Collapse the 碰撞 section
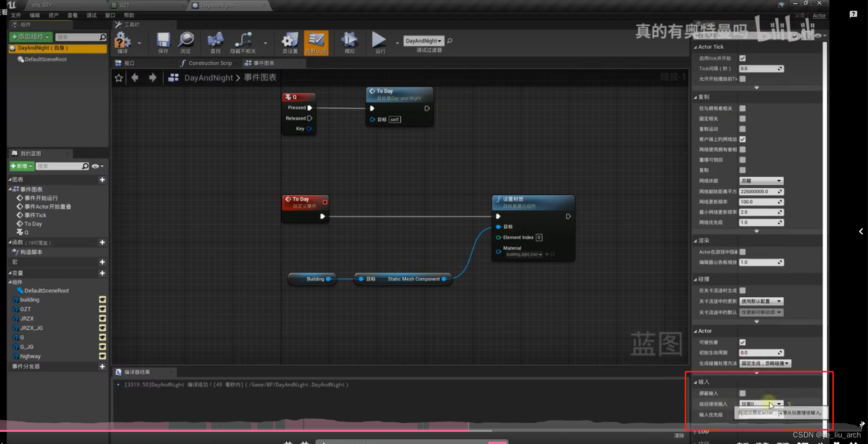Image resolution: width=868 pixels, height=444 pixels. 695,279
